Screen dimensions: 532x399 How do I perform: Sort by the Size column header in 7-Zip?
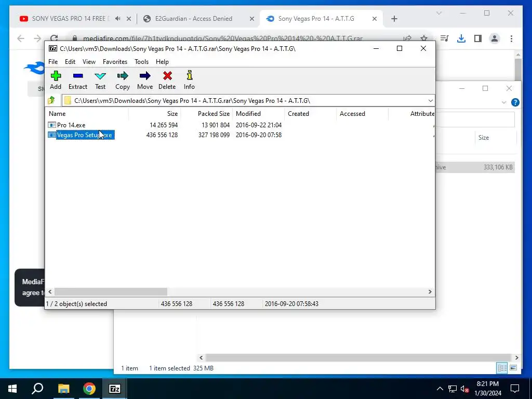[155, 114]
